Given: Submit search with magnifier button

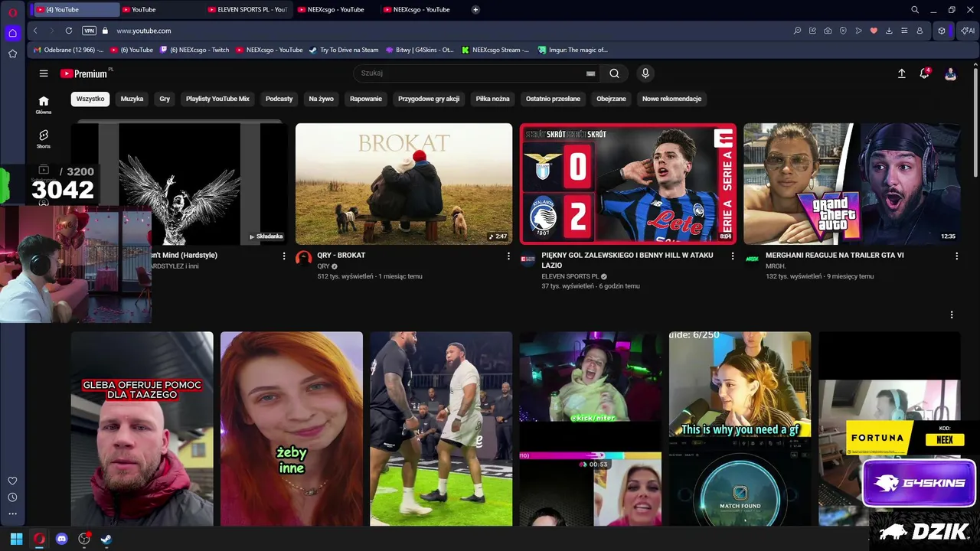Looking at the screenshot, I should point(614,73).
